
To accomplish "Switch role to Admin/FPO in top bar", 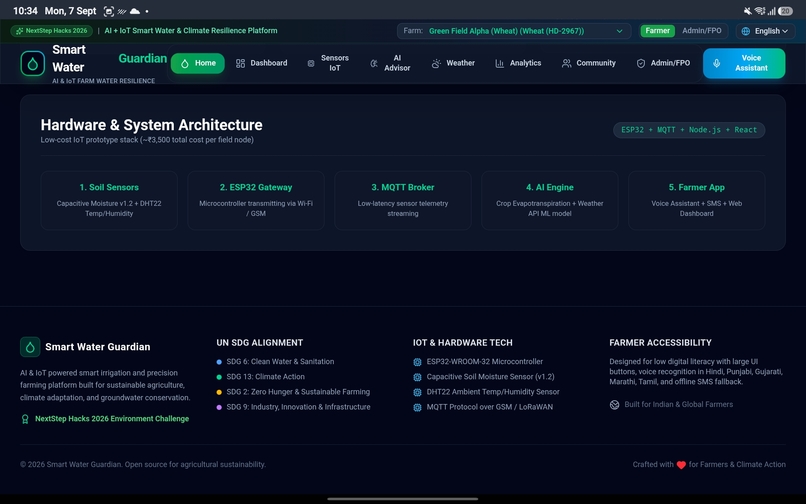I will tap(702, 31).
